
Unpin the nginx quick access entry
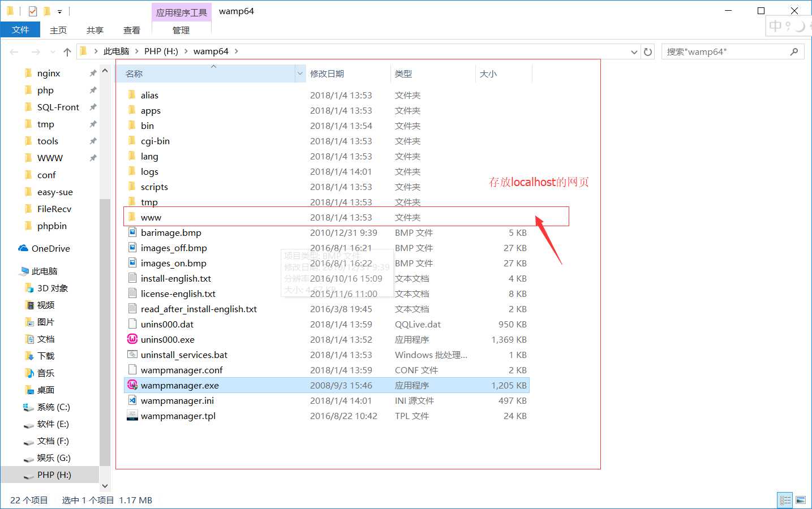(93, 73)
